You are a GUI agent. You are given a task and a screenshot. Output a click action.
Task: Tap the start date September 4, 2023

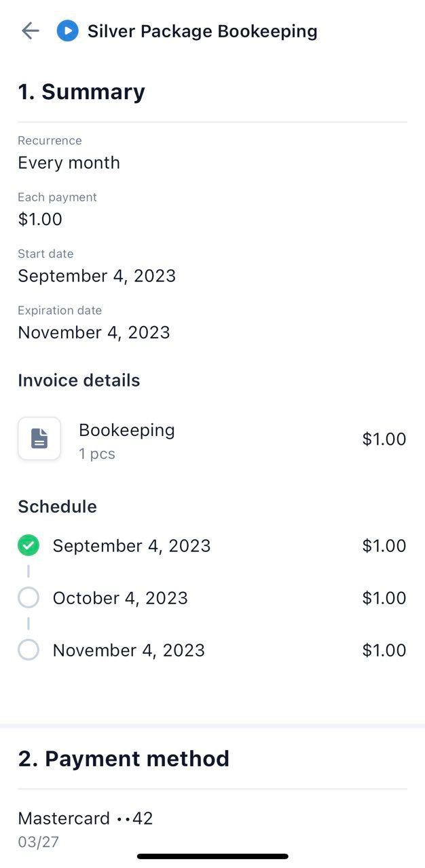pyautogui.click(x=96, y=276)
